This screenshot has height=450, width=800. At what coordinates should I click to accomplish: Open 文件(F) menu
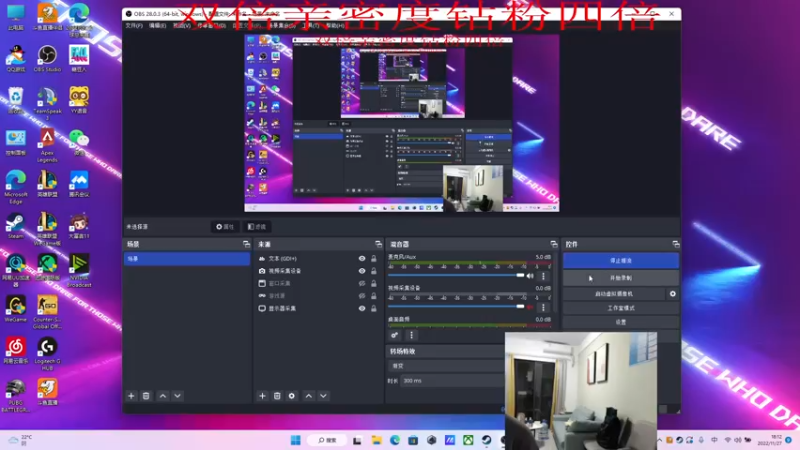pos(134,26)
